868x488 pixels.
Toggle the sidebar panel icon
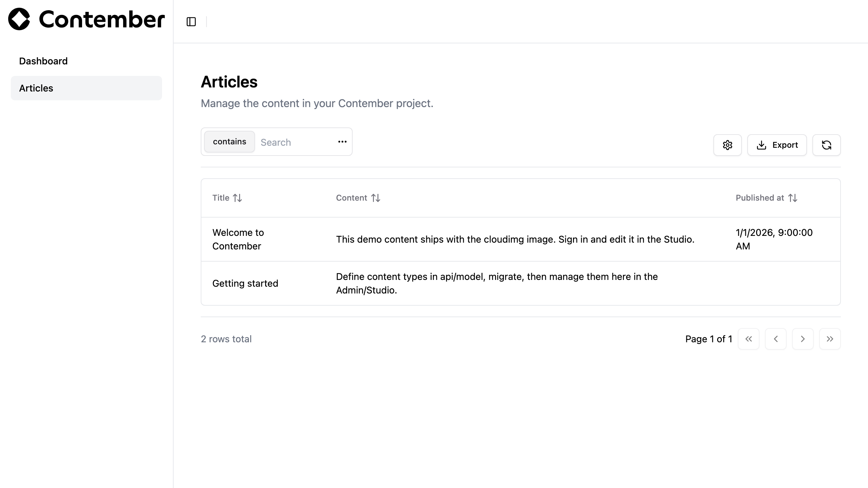pyautogui.click(x=191, y=22)
